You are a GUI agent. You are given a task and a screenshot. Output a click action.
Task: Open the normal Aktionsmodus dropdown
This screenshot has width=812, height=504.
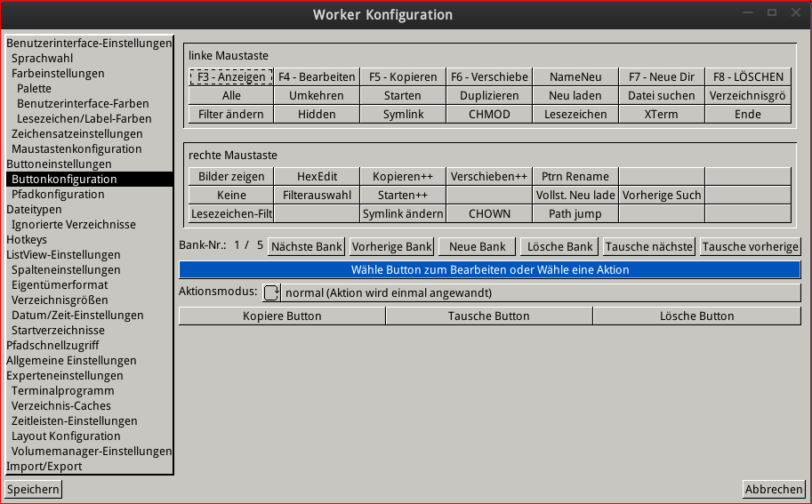pyautogui.click(x=541, y=293)
